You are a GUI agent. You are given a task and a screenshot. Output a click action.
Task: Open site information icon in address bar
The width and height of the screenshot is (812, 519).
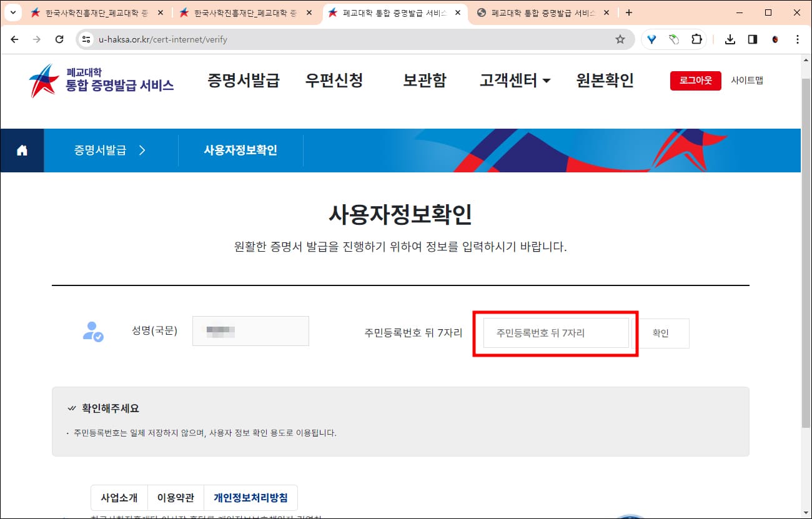coord(87,39)
